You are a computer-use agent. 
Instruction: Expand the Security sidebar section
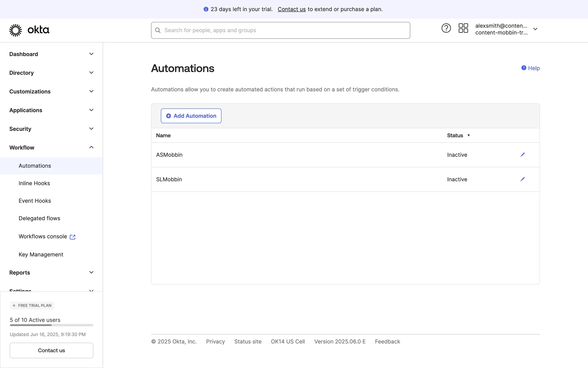(x=51, y=129)
